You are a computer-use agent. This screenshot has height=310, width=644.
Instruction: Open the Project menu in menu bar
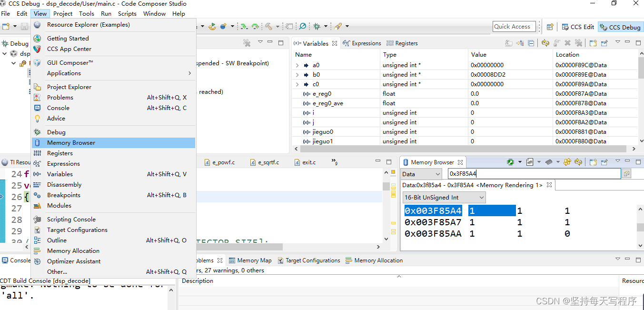(x=63, y=13)
